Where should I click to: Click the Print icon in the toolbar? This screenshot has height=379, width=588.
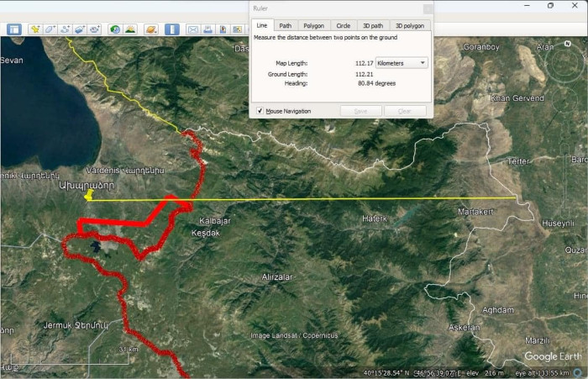[x=208, y=29]
